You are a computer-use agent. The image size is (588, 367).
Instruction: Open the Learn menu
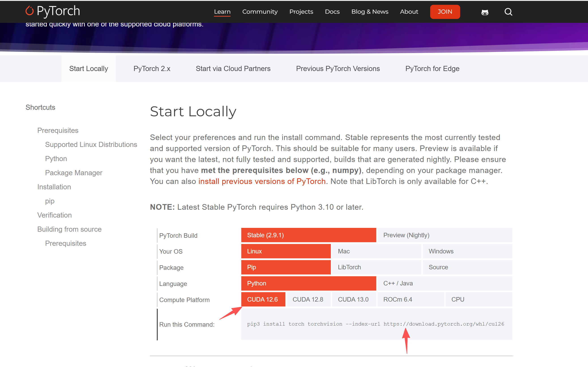[222, 12]
